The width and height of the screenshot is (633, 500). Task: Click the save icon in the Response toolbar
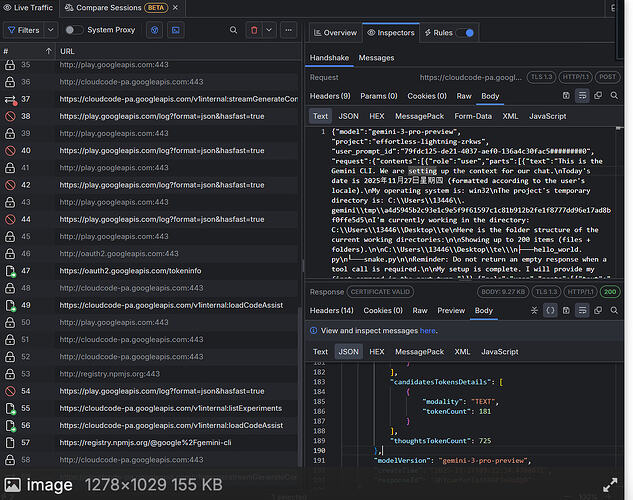click(566, 310)
